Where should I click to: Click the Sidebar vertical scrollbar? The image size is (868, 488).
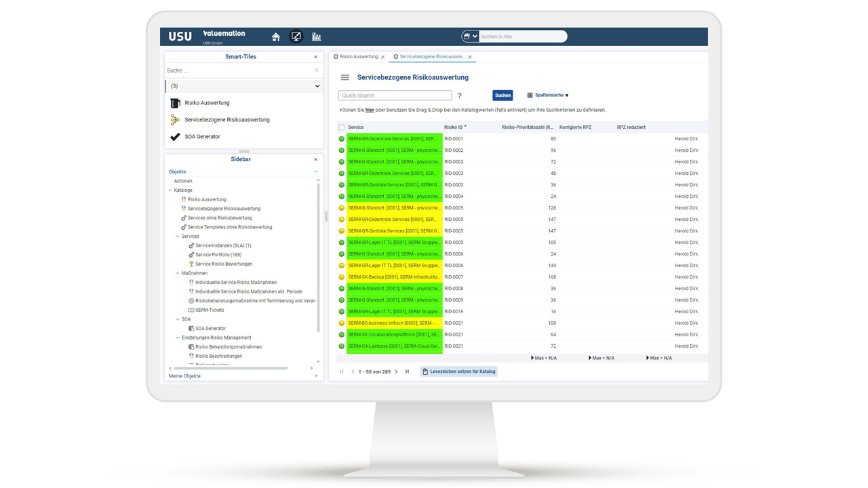318,258
